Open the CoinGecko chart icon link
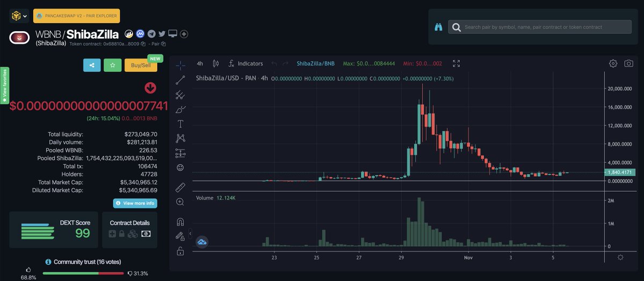644x281 pixels. [129, 34]
